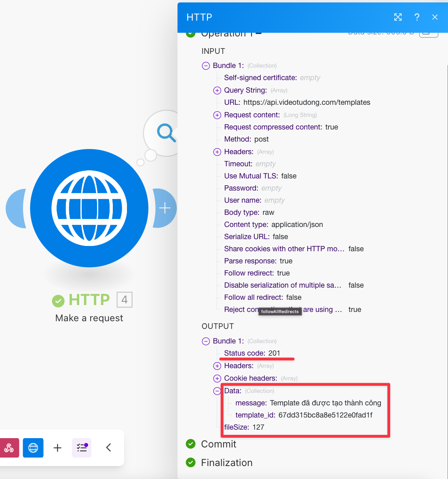Click the template_id value text
This screenshot has height=479, width=448.
(325, 415)
